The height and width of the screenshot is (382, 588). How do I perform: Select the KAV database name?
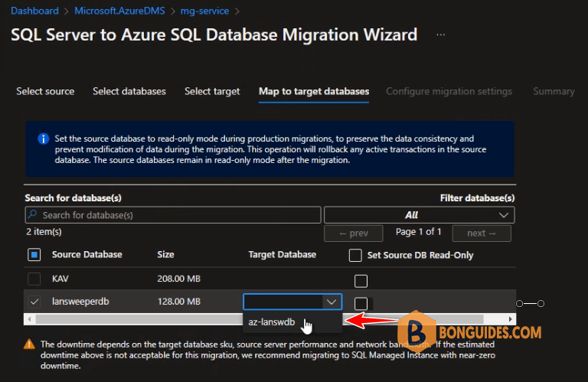[60, 279]
